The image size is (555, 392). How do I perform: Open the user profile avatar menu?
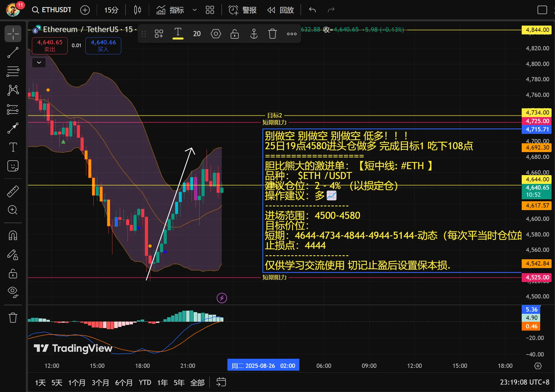13,10
